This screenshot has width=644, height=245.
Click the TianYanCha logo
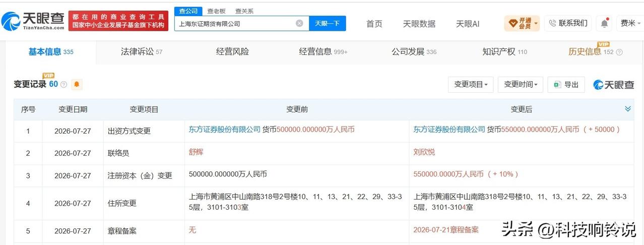pyautogui.click(x=33, y=21)
